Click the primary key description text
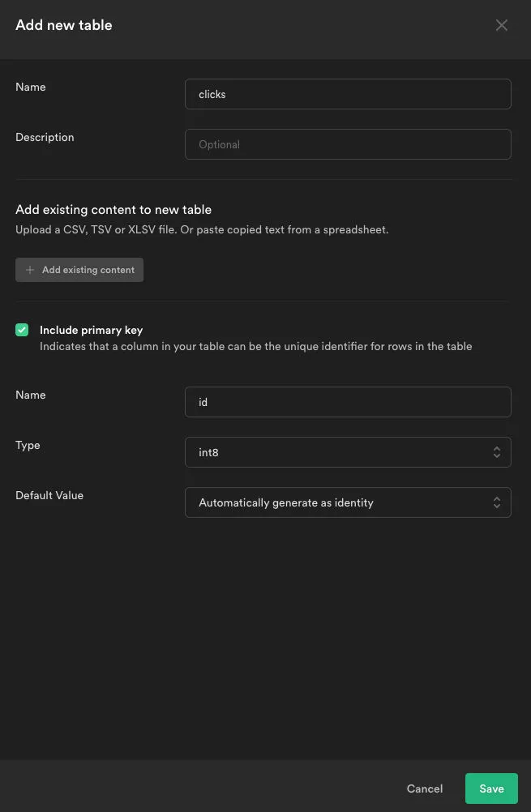Viewport: 531px width, 812px height. pos(255,347)
